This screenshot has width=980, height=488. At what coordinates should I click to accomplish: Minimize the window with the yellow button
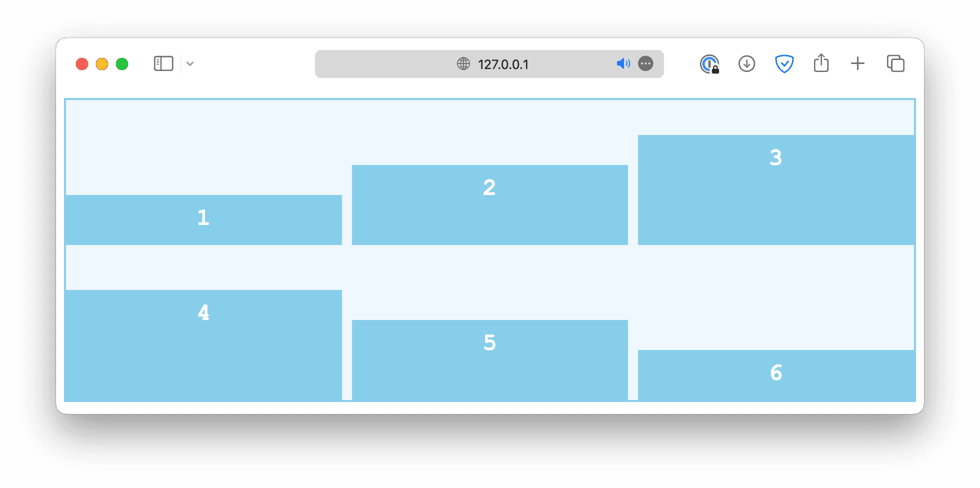click(102, 64)
